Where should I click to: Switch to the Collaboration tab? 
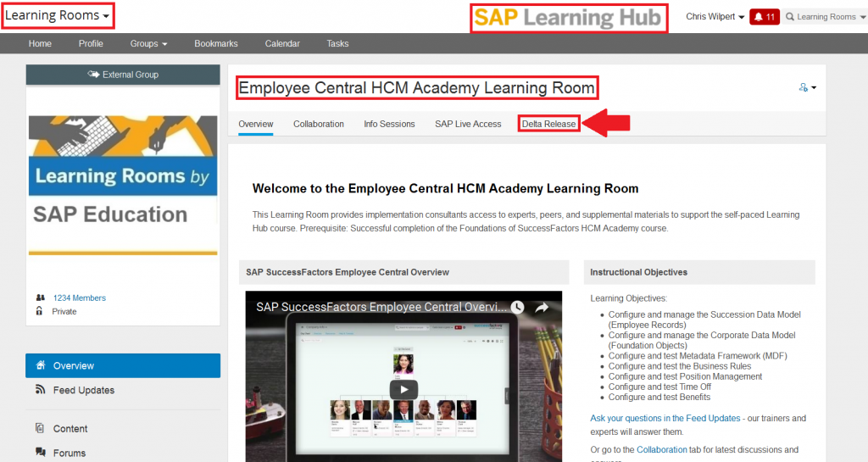[x=319, y=124]
